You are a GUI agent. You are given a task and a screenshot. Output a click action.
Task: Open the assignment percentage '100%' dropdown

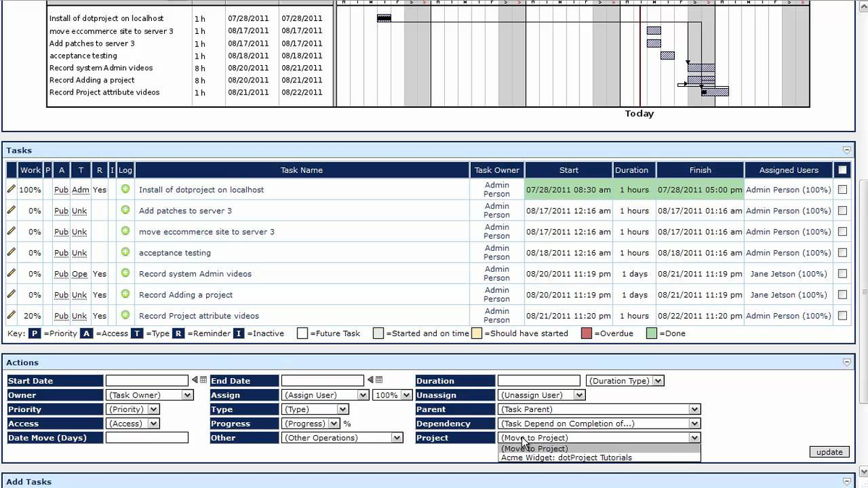[x=393, y=395]
